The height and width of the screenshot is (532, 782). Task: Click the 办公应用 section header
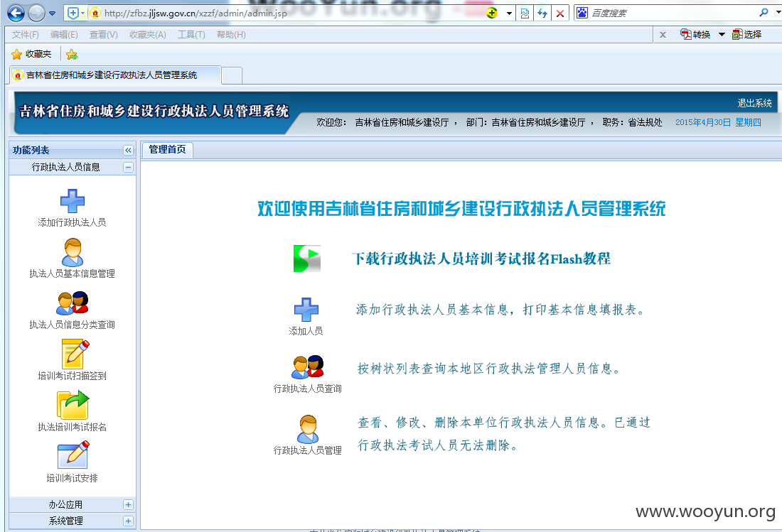click(73, 504)
